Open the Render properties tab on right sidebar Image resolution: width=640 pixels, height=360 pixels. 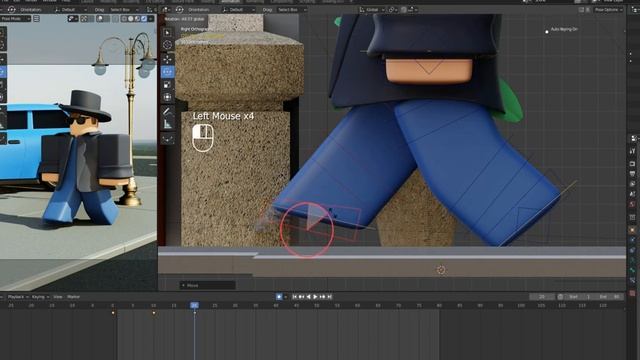(x=633, y=164)
